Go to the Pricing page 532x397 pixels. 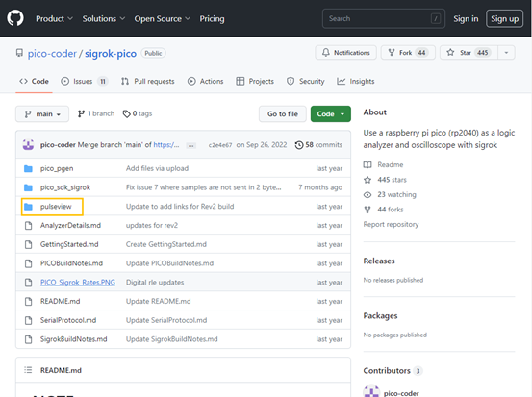pyautogui.click(x=212, y=18)
